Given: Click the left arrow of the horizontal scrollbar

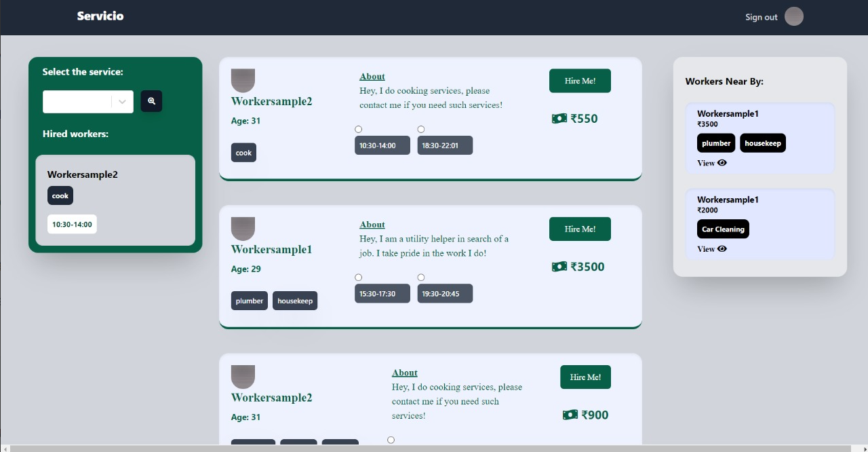Looking at the screenshot, I should [x=3, y=449].
